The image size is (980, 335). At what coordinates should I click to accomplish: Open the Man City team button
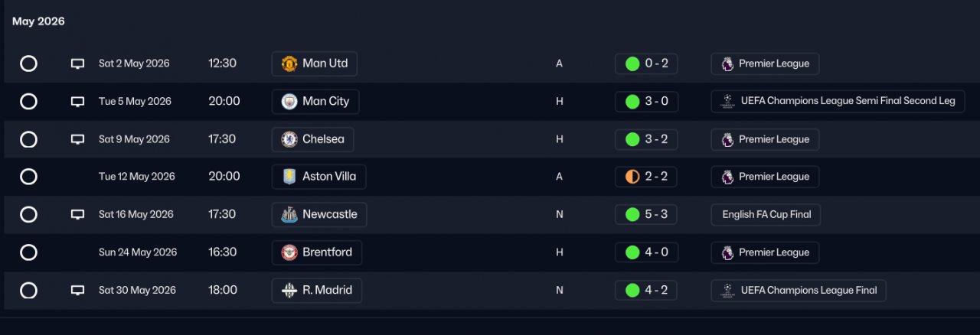(315, 101)
